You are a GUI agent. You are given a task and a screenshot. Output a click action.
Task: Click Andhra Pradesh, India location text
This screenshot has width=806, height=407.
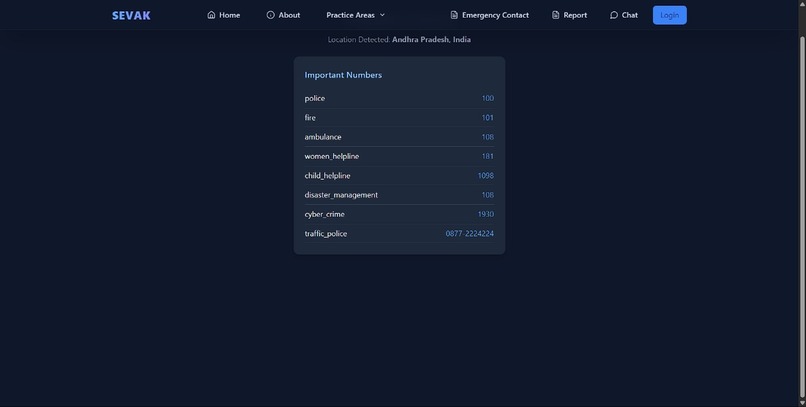point(431,40)
